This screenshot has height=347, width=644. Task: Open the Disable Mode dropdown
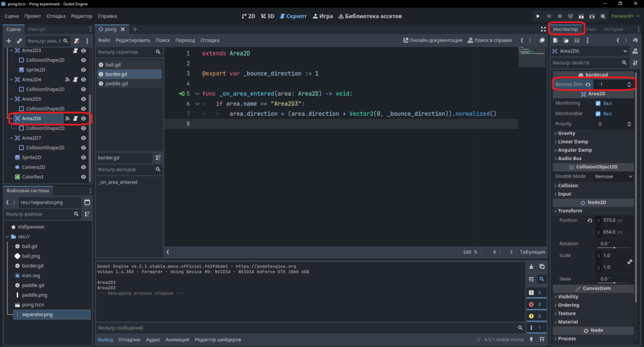tap(614, 176)
